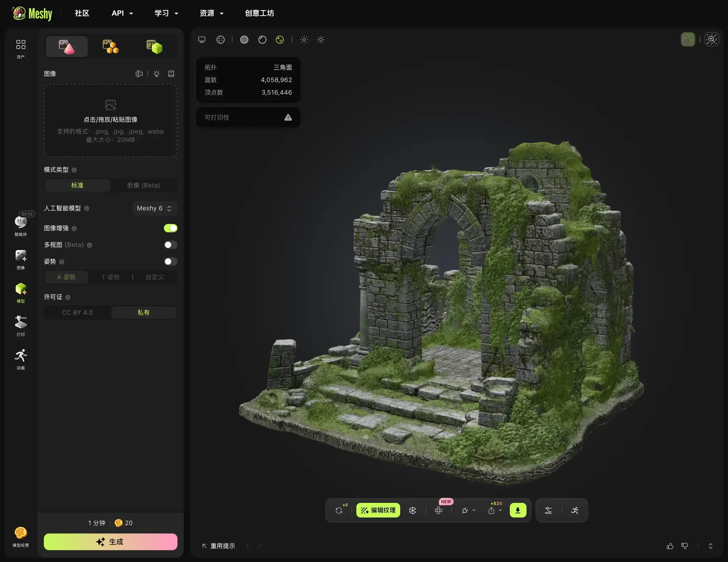This screenshot has height=562, width=728.
Task: Click the lightbulb tips icon beside 图像
Action: point(157,74)
